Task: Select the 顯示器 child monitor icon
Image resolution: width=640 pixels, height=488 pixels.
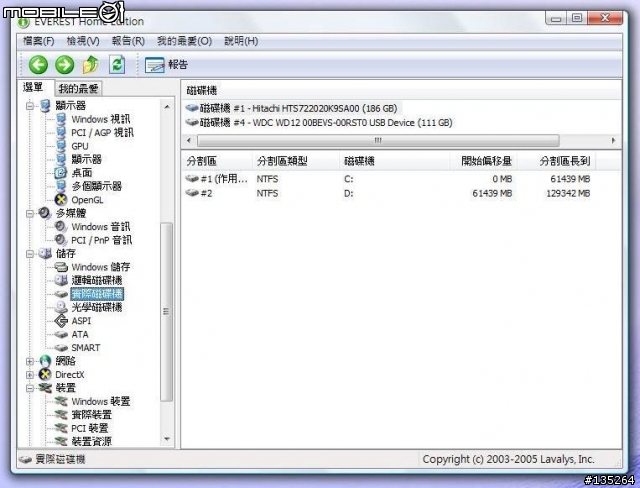Action: pyautogui.click(x=61, y=159)
